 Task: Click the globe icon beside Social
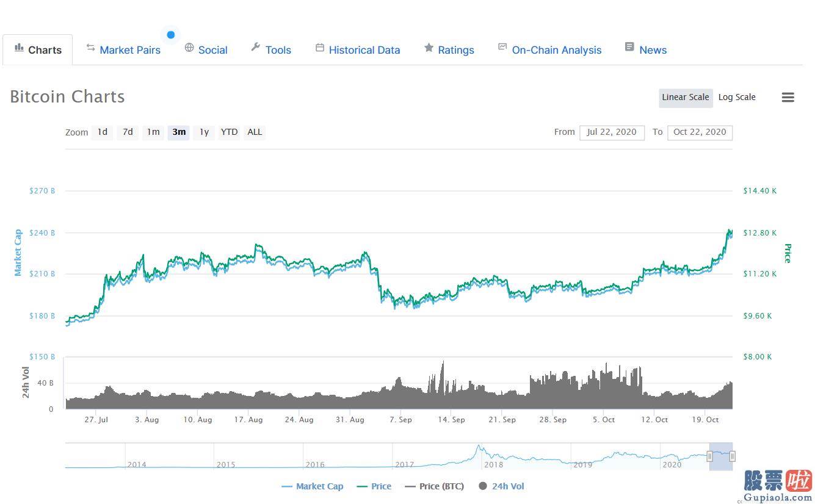[189, 48]
